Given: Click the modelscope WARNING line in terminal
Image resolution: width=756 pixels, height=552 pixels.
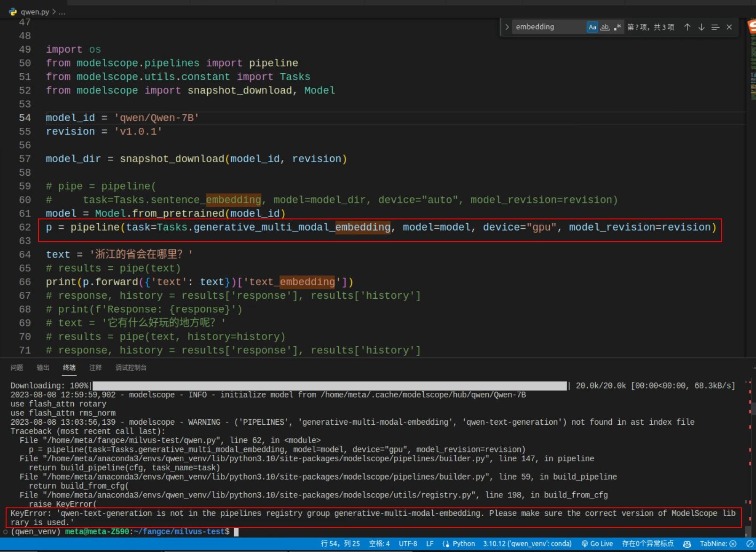Looking at the screenshot, I should [x=352, y=422].
